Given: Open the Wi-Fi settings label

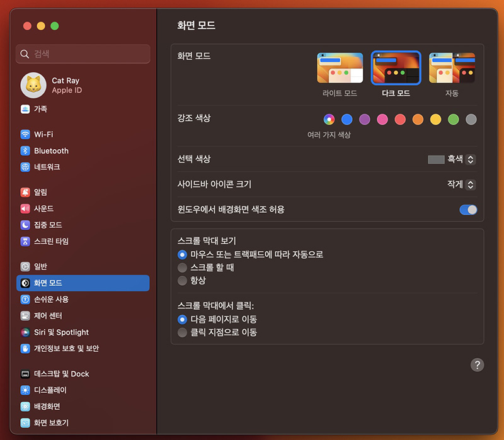Looking at the screenshot, I should [43, 134].
